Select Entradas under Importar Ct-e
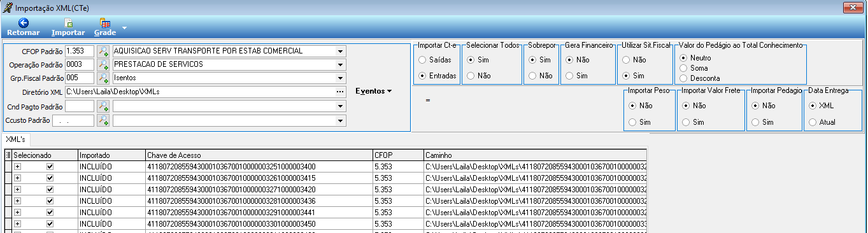 click(x=422, y=76)
